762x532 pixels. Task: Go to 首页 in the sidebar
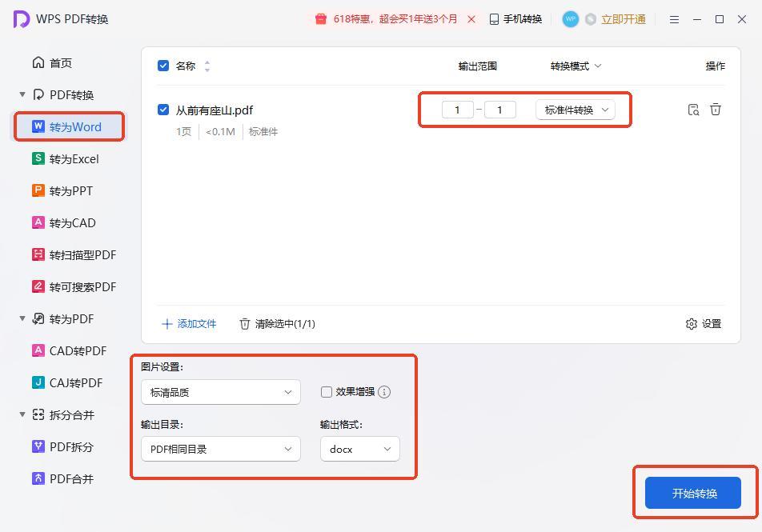point(60,62)
